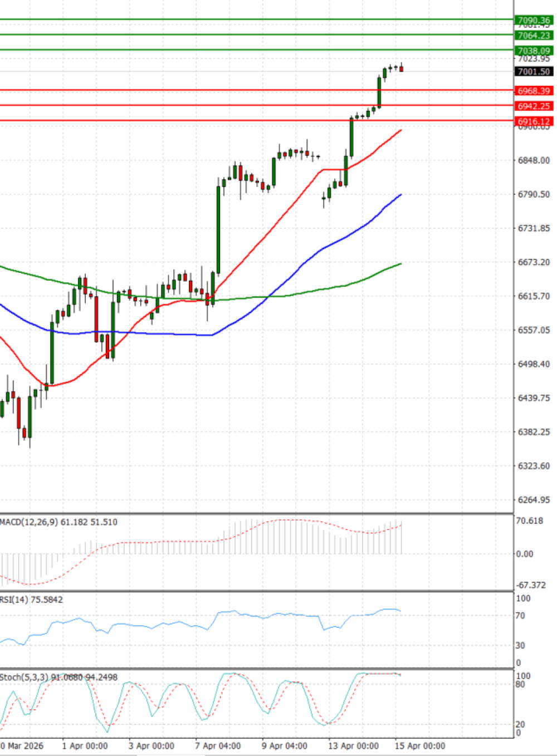Image resolution: width=557 pixels, height=756 pixels.
Task: Click the 7038.09 green price label
Action: coord(534,51)
